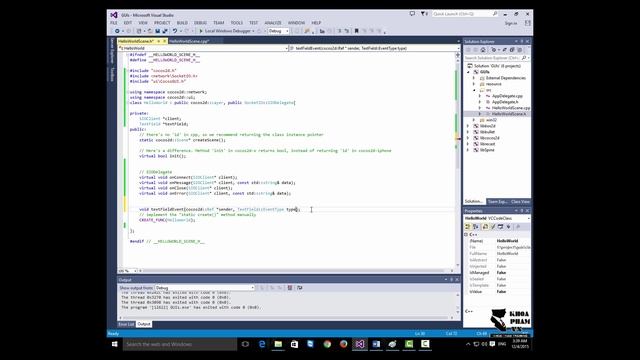The width and height of the screenshot is (640, 360).
Task: Open the Windows Start menu
Action: (x=115, y=344)
